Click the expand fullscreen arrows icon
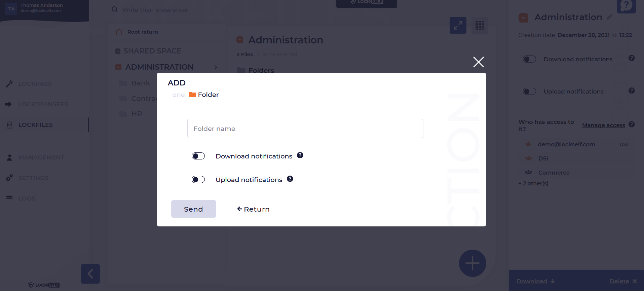This screenshot has width=644, height=291. point(458,25)
